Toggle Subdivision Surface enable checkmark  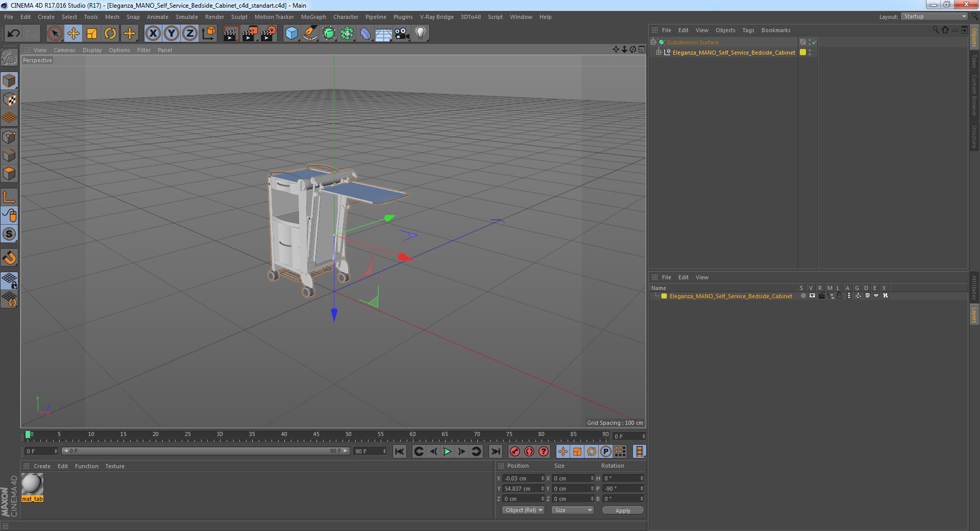pos(815,42)
